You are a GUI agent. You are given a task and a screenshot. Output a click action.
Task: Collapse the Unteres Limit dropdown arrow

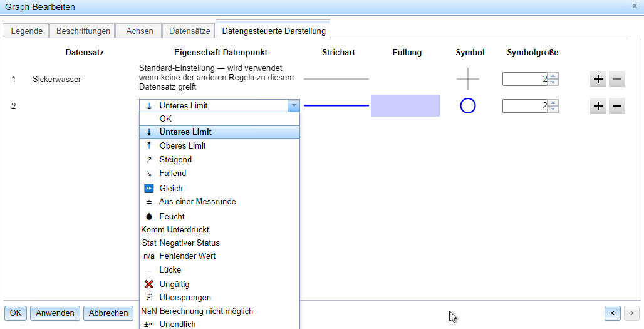294,105
